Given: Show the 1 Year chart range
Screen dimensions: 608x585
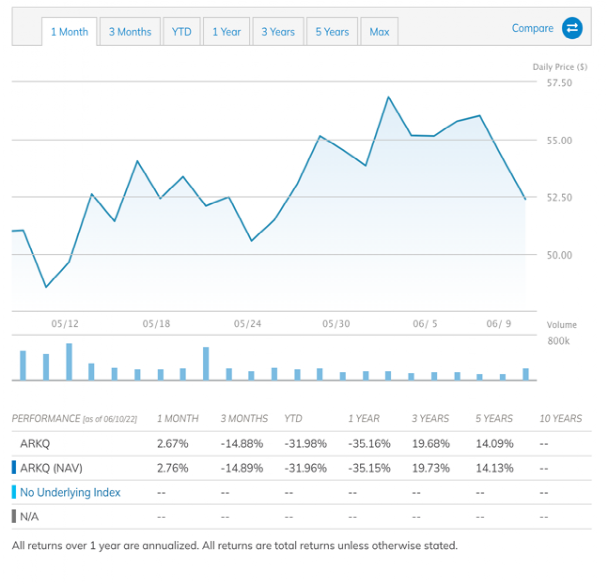Looking at the screenshot, I should click(x=226, y=32).
